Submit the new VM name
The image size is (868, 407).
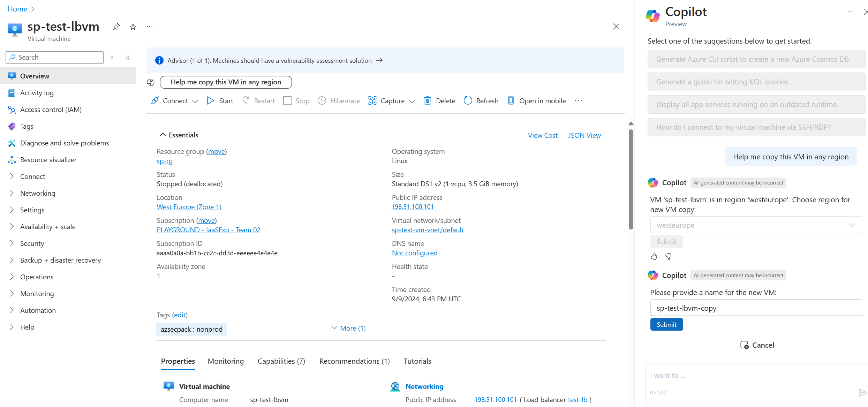coord(666,325)
